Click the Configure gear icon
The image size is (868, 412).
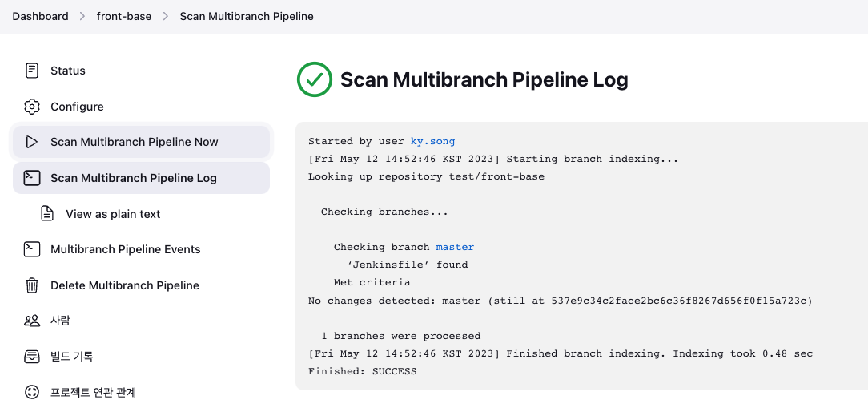(x=32, y=107)
